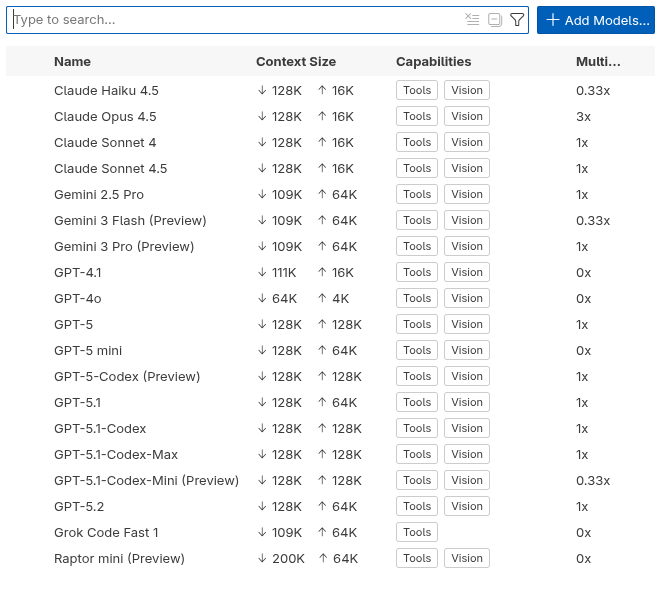Click the Tools tag for Grok Code Fast 1
The width and height of the screenshot is (666, 598).
coord(417,532)
